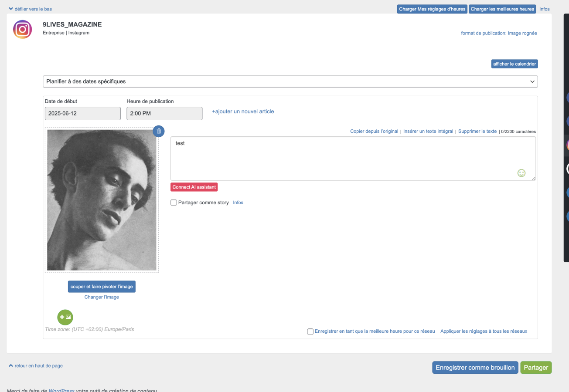Click couper et faire pivoter l'image

pyautogui.click(x=102, y=287)
